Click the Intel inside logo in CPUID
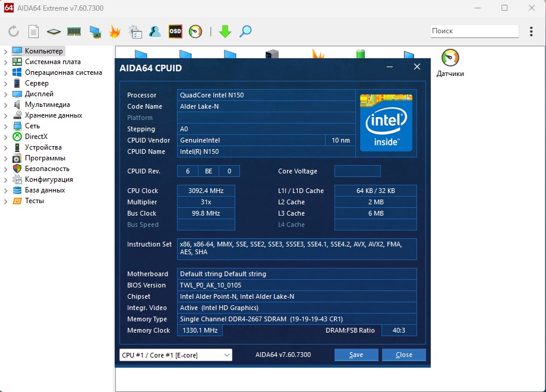This screenshot has width=546, height=392. (386, 123)
